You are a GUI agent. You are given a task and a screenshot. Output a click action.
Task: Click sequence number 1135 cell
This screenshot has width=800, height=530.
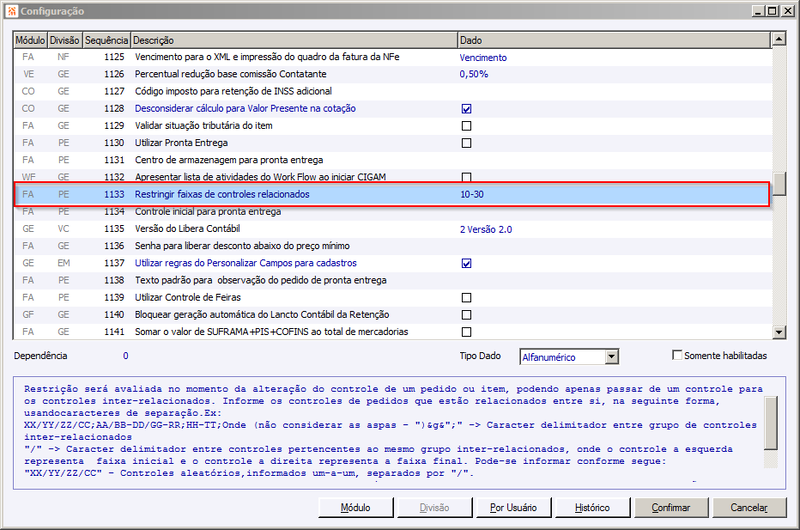[x=114, y=229]
